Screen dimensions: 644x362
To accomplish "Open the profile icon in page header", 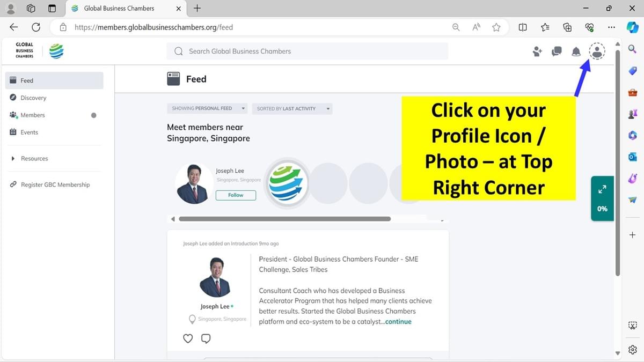I will pyautogui.click(x=597, y=51).
